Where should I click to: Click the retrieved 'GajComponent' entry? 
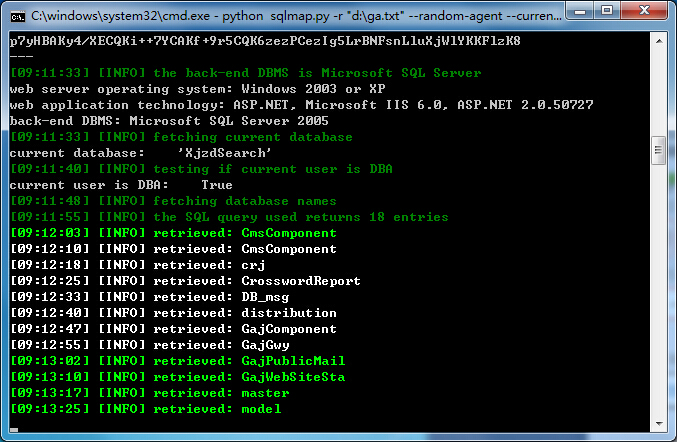(289, 329)
